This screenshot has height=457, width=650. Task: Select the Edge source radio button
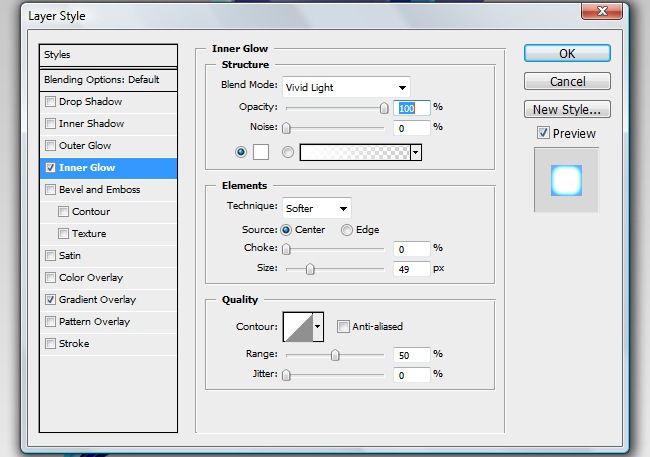point(347,230)
